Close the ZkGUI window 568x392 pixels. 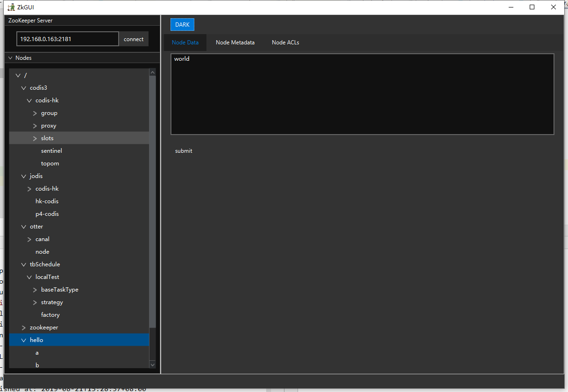click(x=554, y=7)
